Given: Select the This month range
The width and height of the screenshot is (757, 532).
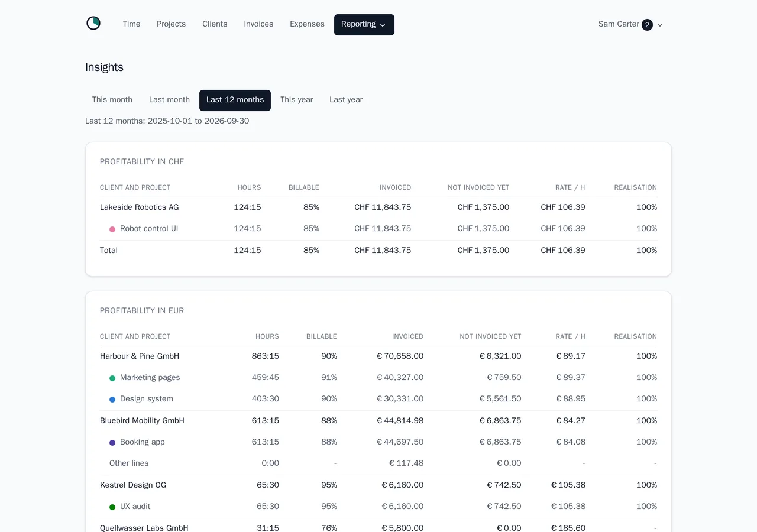Looking at the screenshot, I should 112,100.
